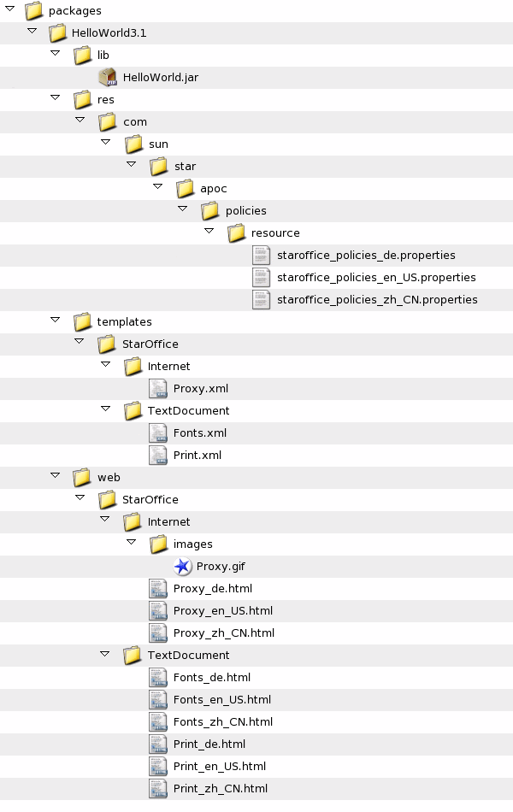Image resolution: width=513 pixels, height=812 pixels.
Task: Select the resource folder label
Action: click(x=275, y=233)
